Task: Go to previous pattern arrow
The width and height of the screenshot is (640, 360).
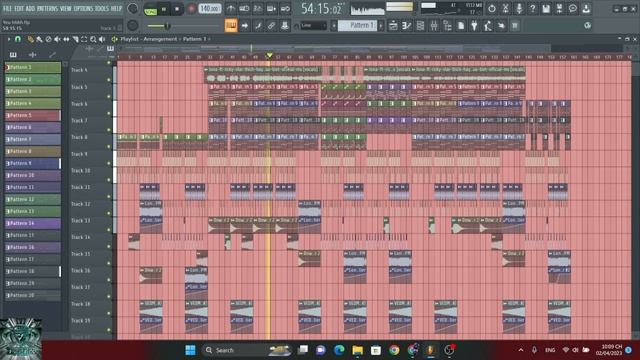Action: (334, 26)
